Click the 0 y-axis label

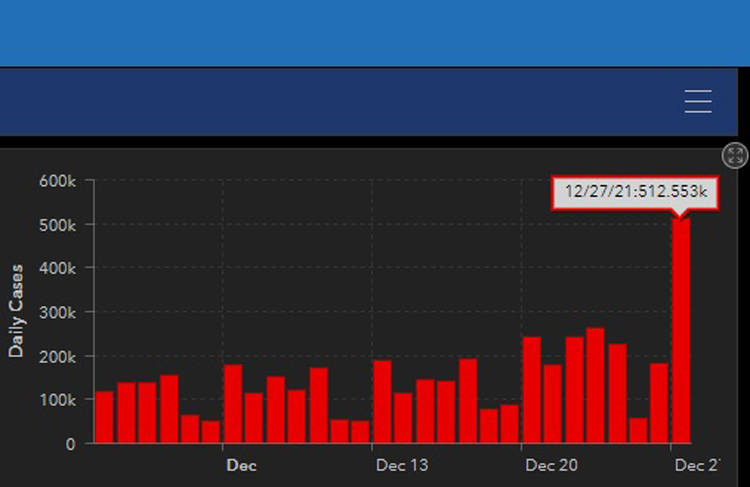coord(70,443)
